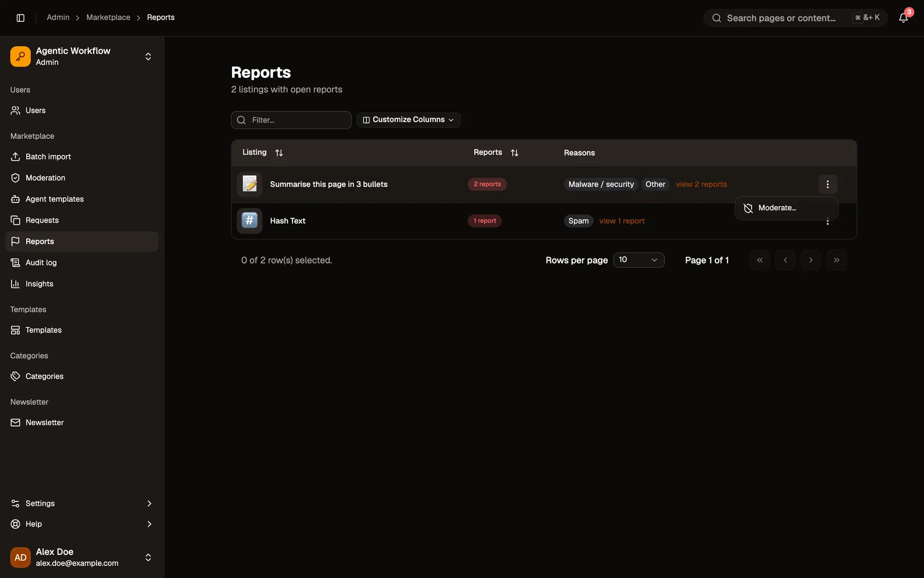Open workspace switcher chevrons
924x578 pixels.
coord(148,56)
